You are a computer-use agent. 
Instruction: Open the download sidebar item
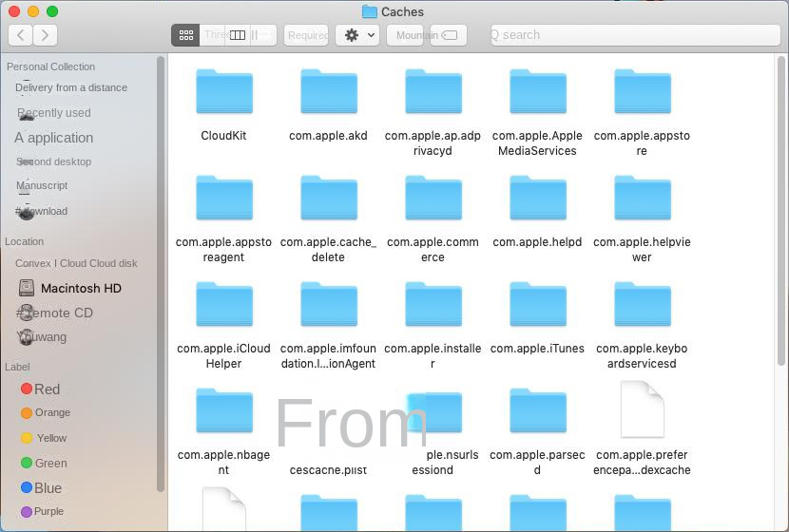pyautogui.click(x=42, y=211)
